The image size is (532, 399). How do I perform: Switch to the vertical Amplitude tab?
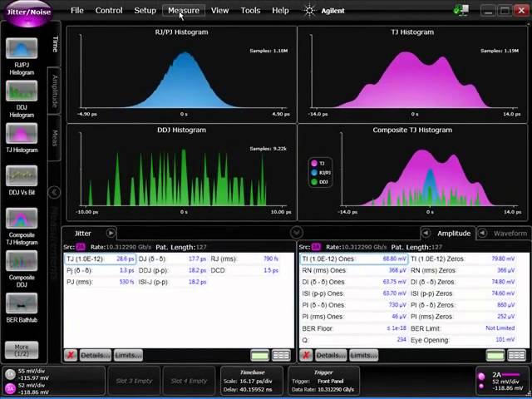coord(54,91)
